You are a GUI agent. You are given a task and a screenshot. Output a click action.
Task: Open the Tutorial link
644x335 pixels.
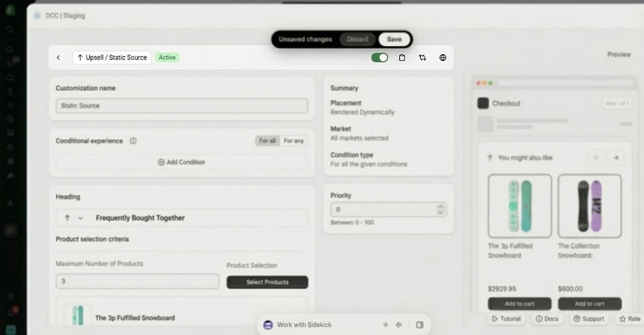coord(506,319)
